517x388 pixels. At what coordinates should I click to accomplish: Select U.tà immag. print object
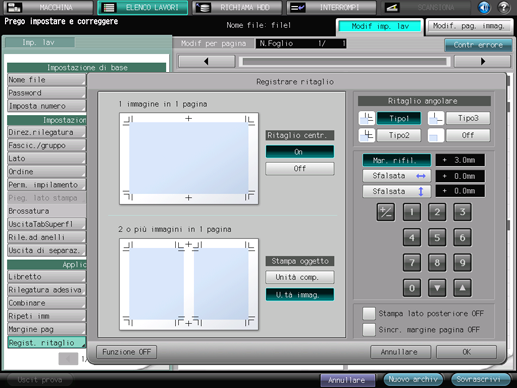(x=300, y=295)
